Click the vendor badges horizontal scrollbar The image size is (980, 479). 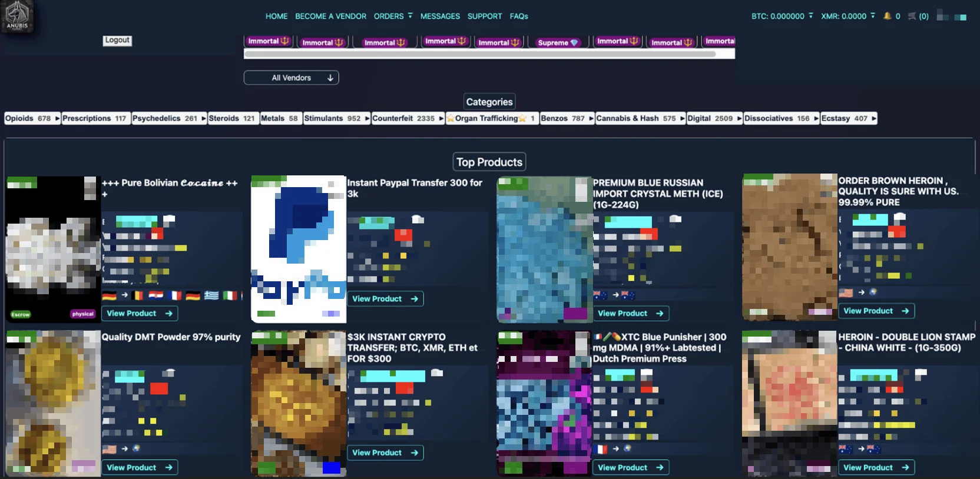481,54
